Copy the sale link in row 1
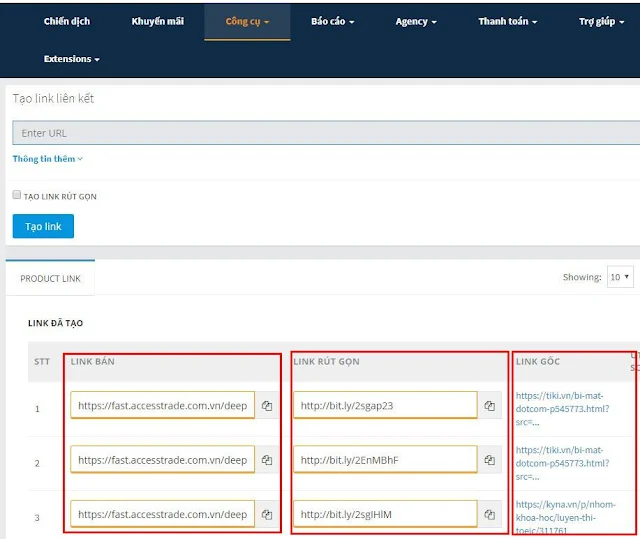 coord(267,406)
